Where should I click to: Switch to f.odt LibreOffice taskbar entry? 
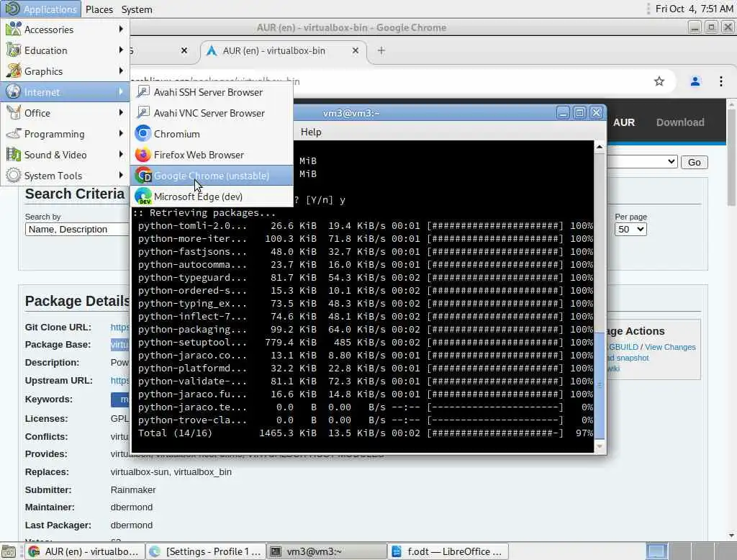448,551
